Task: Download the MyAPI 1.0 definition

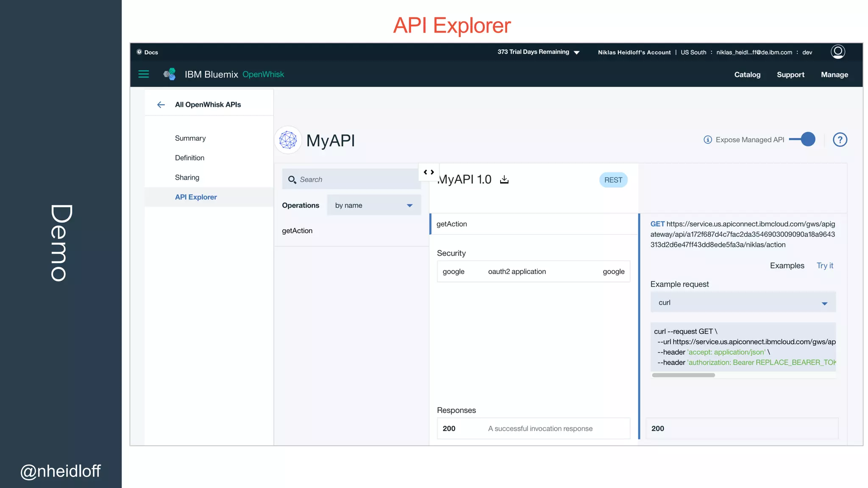Action: pos(504,180)
